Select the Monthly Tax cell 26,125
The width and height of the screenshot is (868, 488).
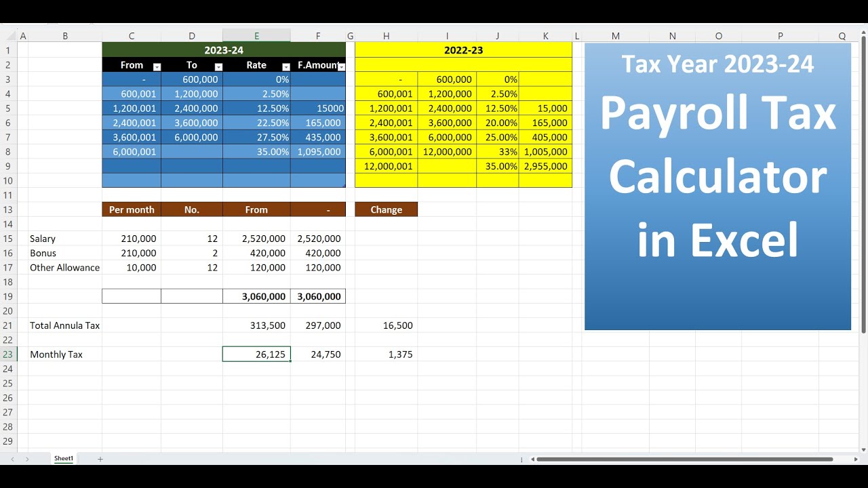coord(256,354)
